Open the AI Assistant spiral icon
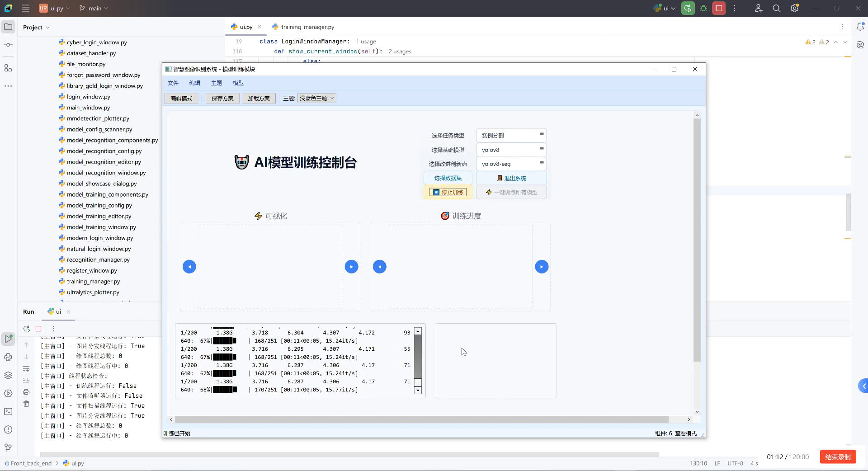This screenshot has height=471, width=868. pos(860,45)
